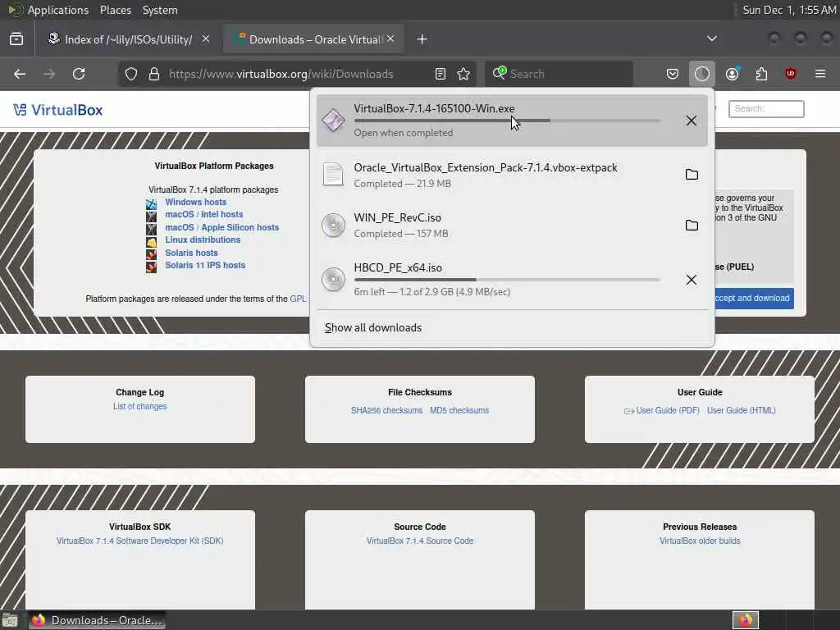Click the clock showing Sun Dec 1

(x=788, y=10)
